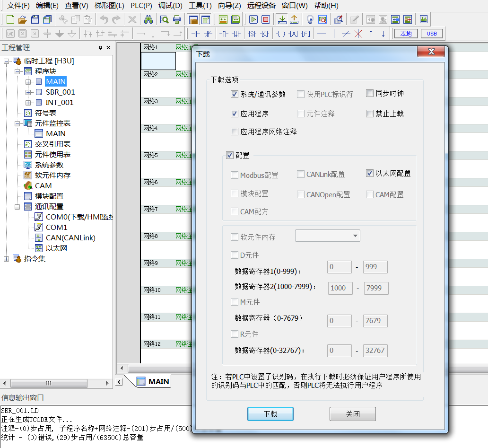Enable 应用程序网络注释 checkbox
The height and width of the screenshot is (448, 488).
pos(235,132)
